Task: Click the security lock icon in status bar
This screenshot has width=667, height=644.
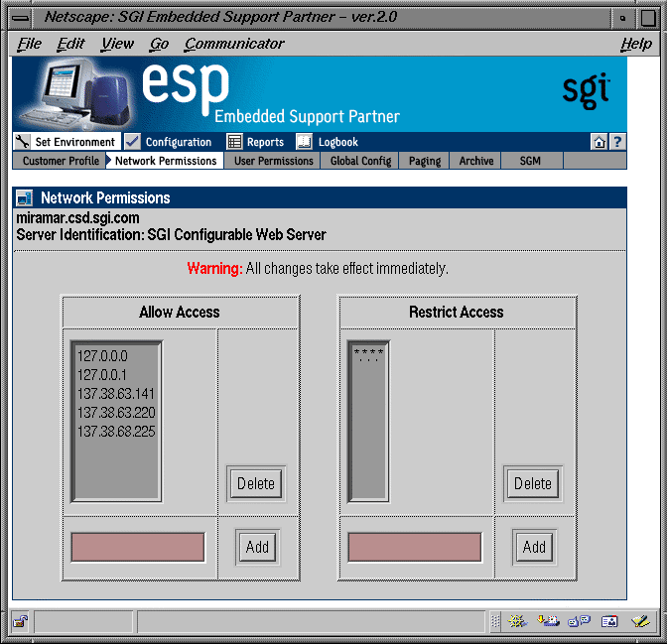Action: [20, 622]
